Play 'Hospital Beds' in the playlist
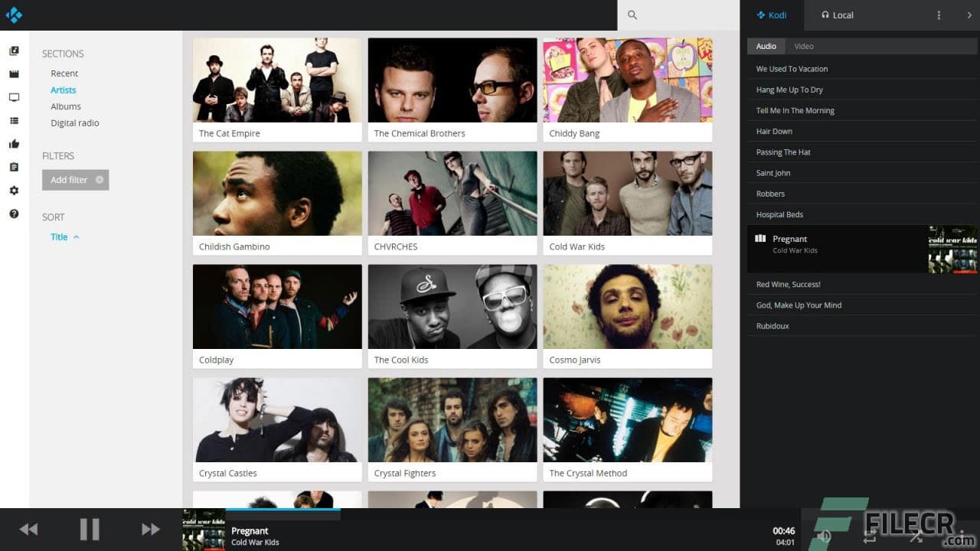The image size is (980, 551). (862, 214)
